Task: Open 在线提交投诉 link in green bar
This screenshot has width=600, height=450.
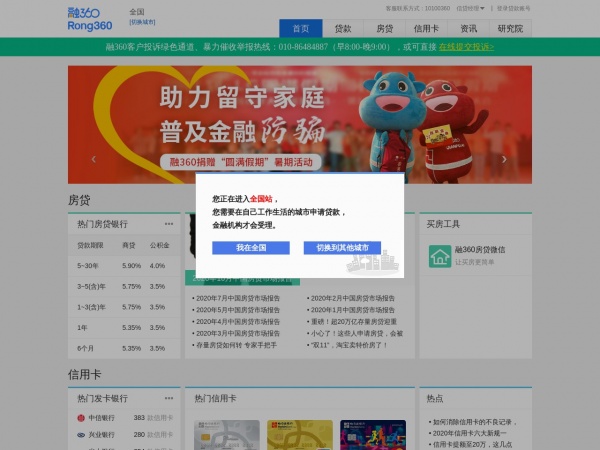Action: tap(466, 47)
